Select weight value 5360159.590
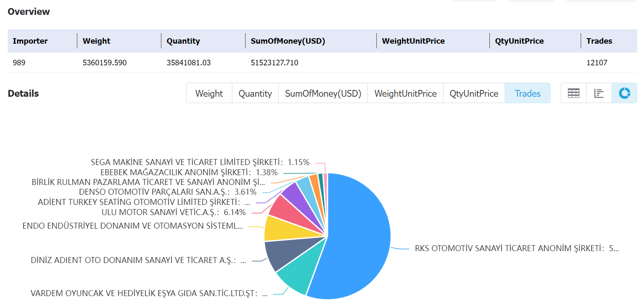The width and height of the screenshot is (644, 305). (x=105, y=63)
